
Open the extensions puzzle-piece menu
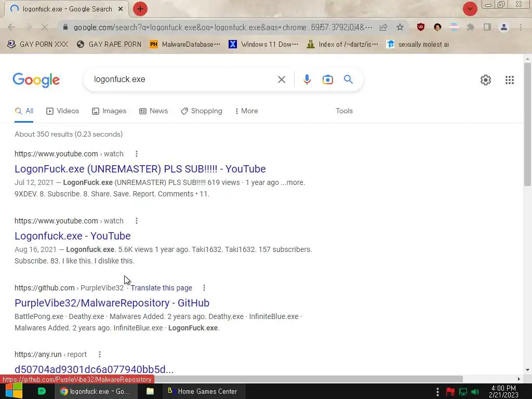470,27
